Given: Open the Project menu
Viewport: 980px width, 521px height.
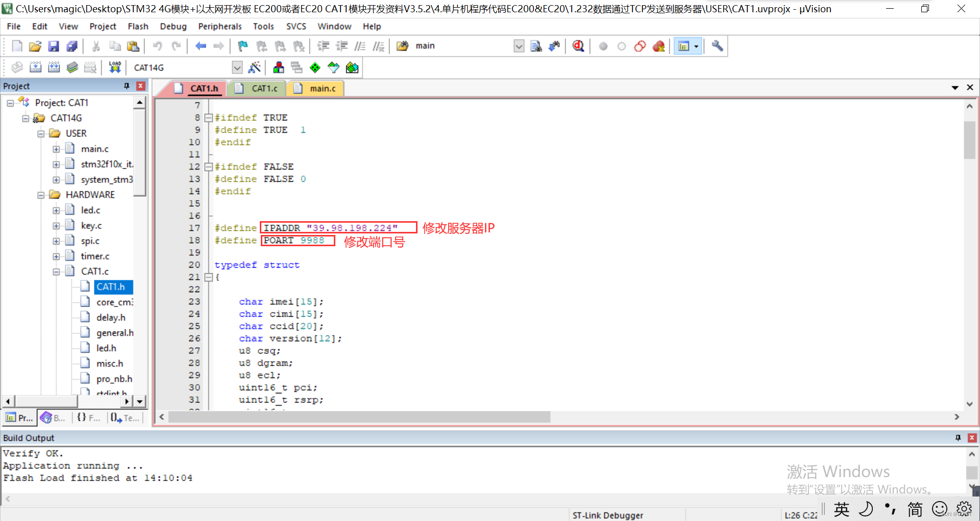Looking at the screenshot, I should [103, 26].
